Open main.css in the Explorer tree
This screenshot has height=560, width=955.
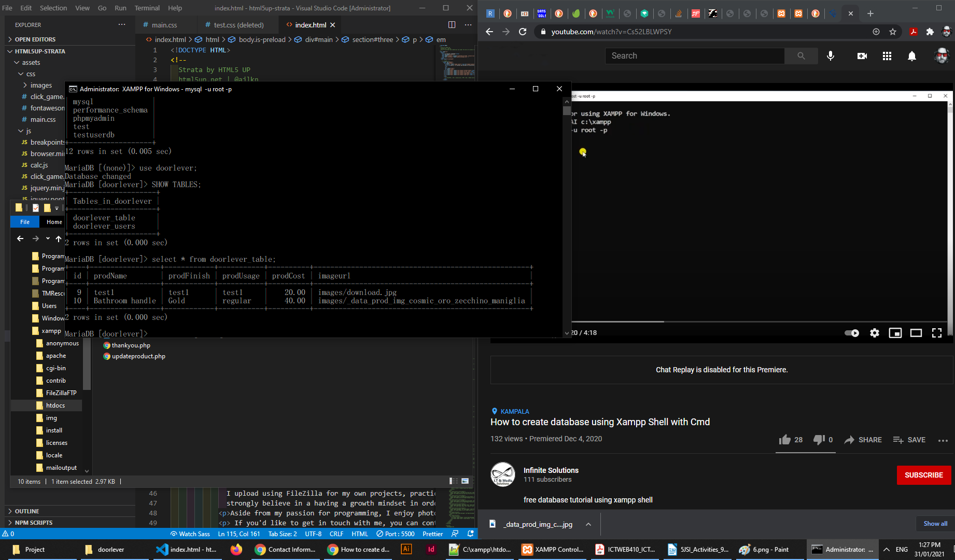(43, 120)
